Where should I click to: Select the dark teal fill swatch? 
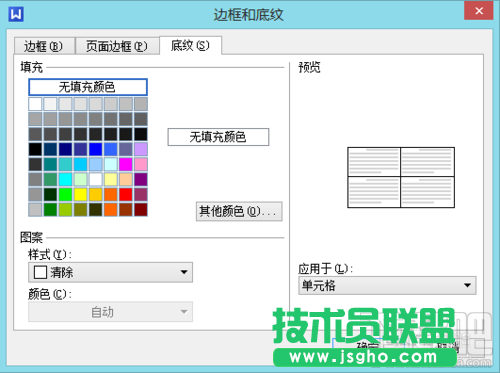point(50,164)
